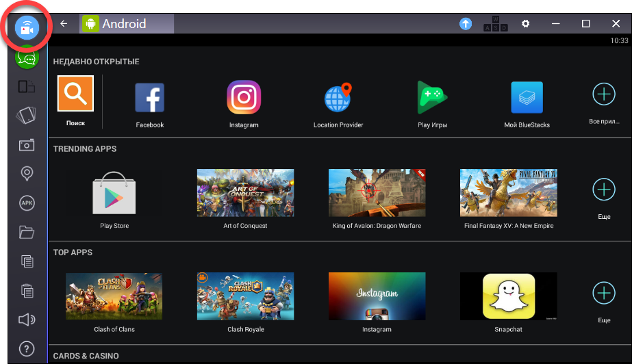632x364 pixels.
Task: Open Snapchat thumbnail
Action: pos(509,296)
